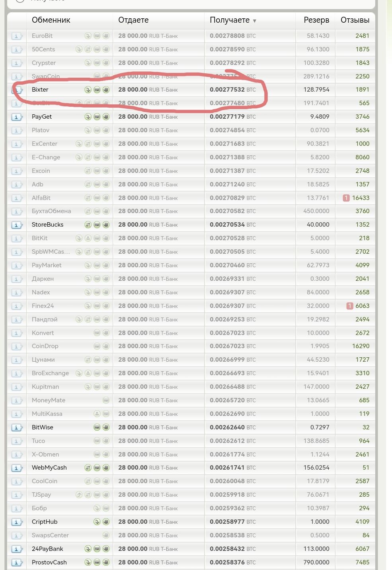Open the info icon for Crypster

16,63
